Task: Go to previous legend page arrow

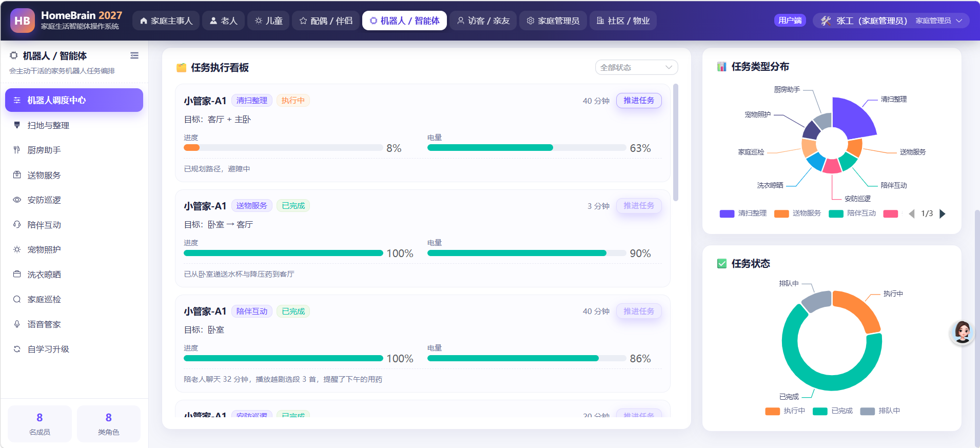Action: coord(912,214)
